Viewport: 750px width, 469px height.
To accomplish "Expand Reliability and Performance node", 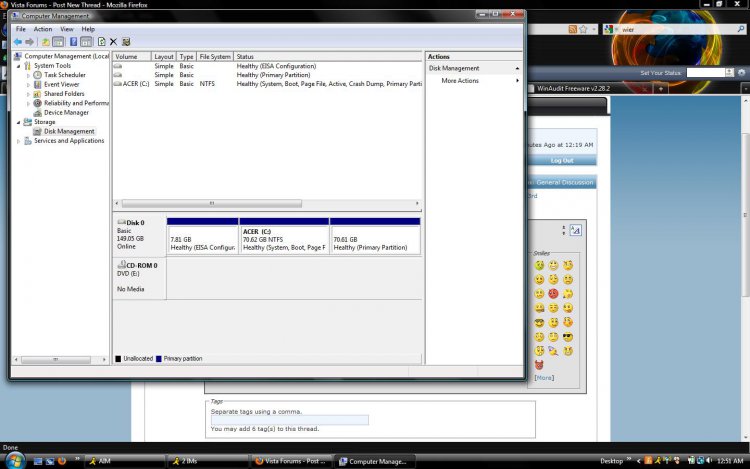I will click(x=28, y=103).
